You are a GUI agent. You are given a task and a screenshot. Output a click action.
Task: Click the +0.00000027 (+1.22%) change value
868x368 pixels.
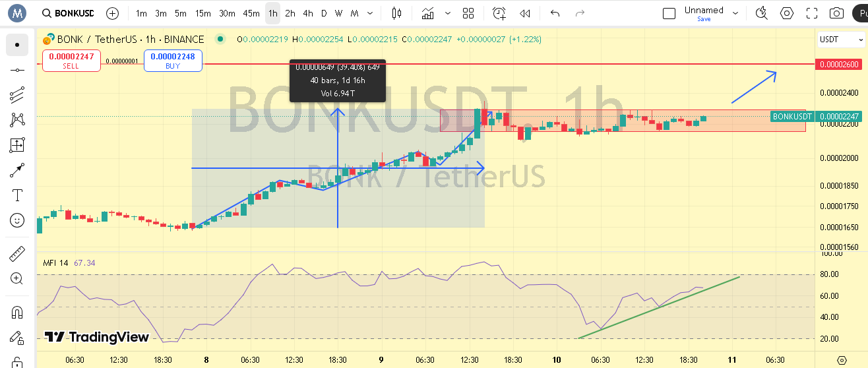pyautogui.click(x=499, y=39)
